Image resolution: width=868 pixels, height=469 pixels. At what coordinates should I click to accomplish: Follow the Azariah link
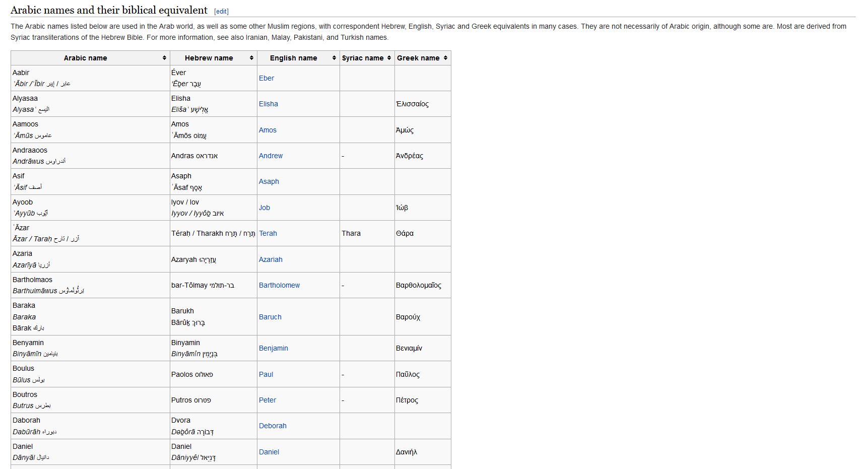[271, 259]
